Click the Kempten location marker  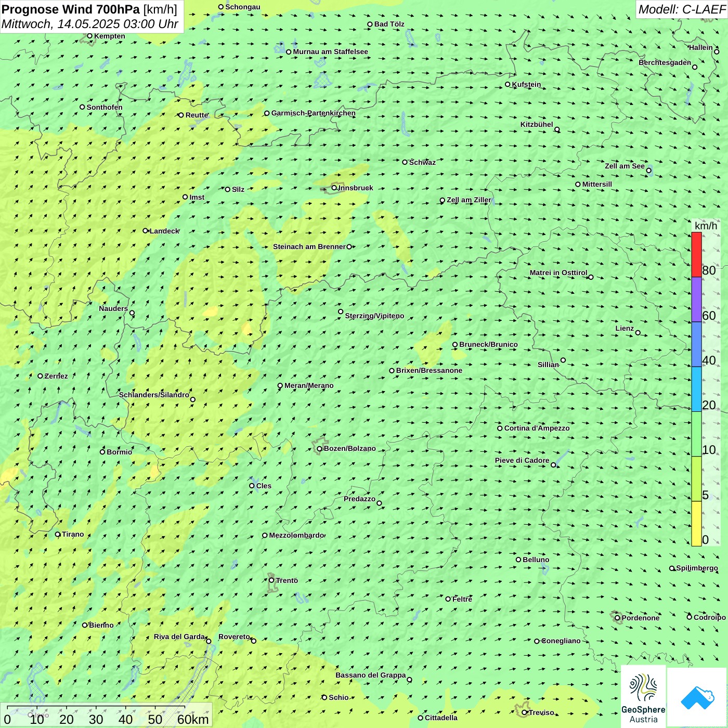coord(89,36)
